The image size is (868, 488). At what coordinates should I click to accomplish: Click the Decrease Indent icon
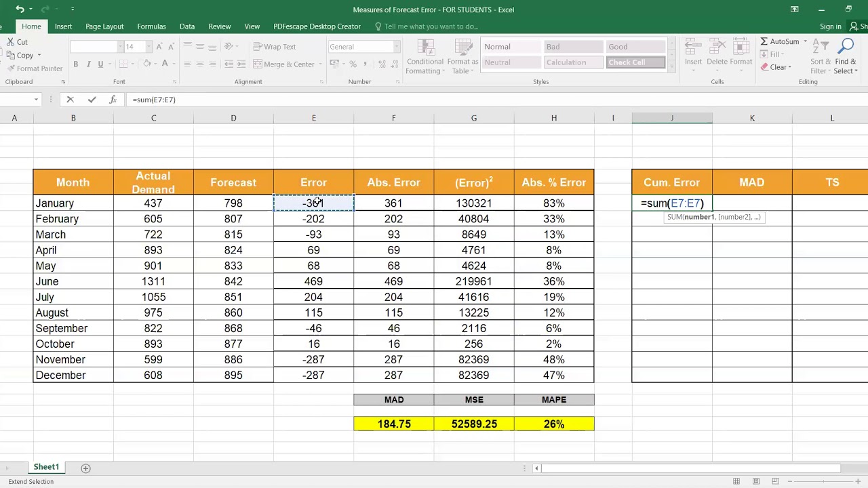231,64
